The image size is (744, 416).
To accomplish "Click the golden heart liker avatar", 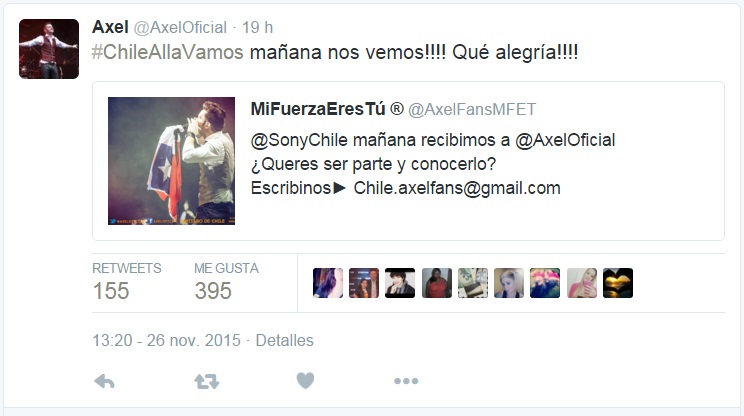I will [618, 283].
